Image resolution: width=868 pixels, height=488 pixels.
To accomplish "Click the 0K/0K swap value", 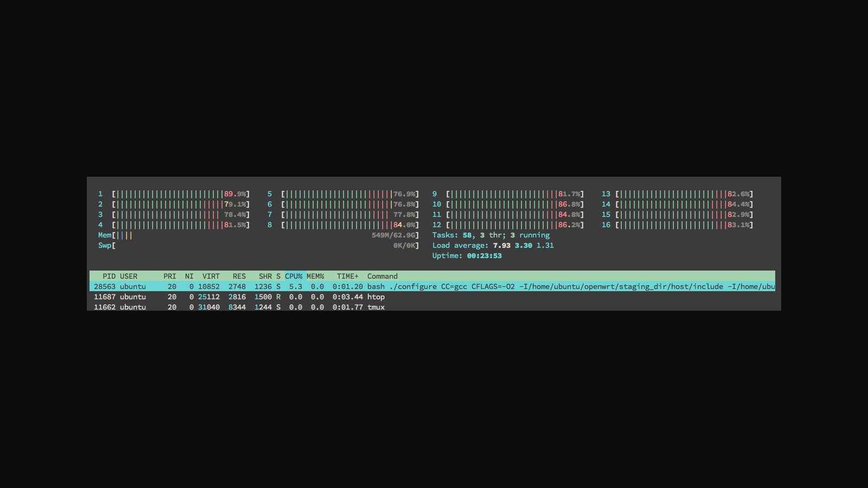I will pos(404,245).
